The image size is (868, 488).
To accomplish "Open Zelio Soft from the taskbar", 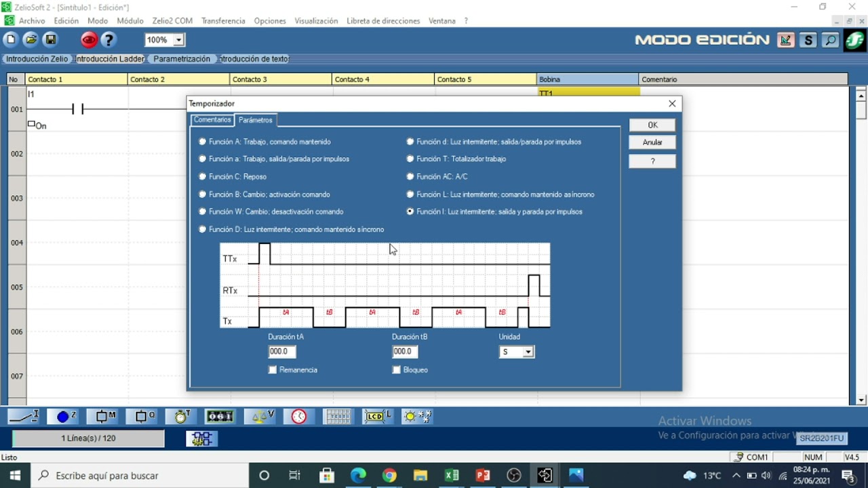I will [545, 476].
